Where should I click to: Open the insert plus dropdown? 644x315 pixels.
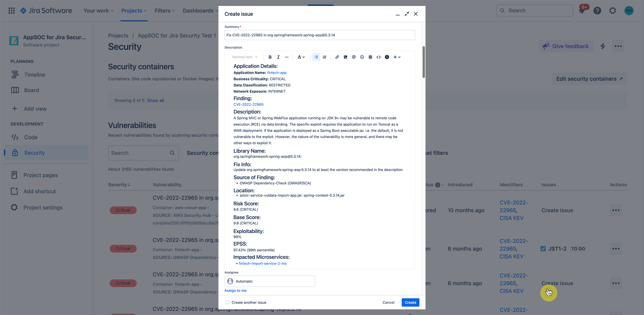397,57
